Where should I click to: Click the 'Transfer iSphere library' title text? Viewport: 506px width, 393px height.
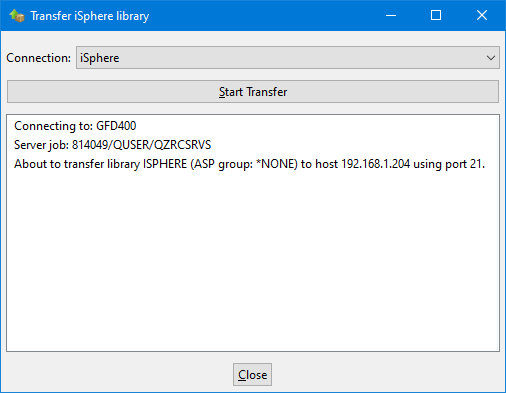pyautogui.click(x=90, y=16)
